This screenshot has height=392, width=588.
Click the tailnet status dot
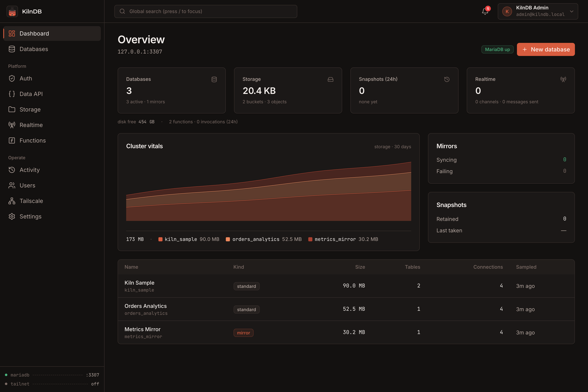point(6,384)
